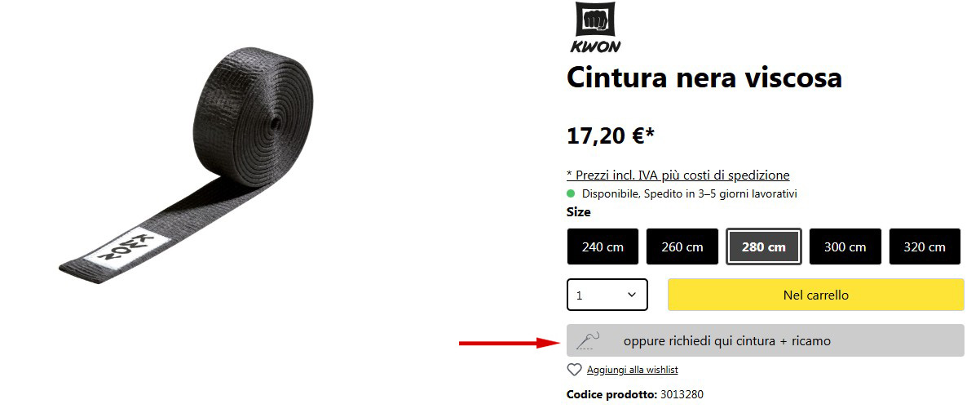The image size is (980, 413).
Task: Choose the 300 cm size option
Action: coord(845,246)
